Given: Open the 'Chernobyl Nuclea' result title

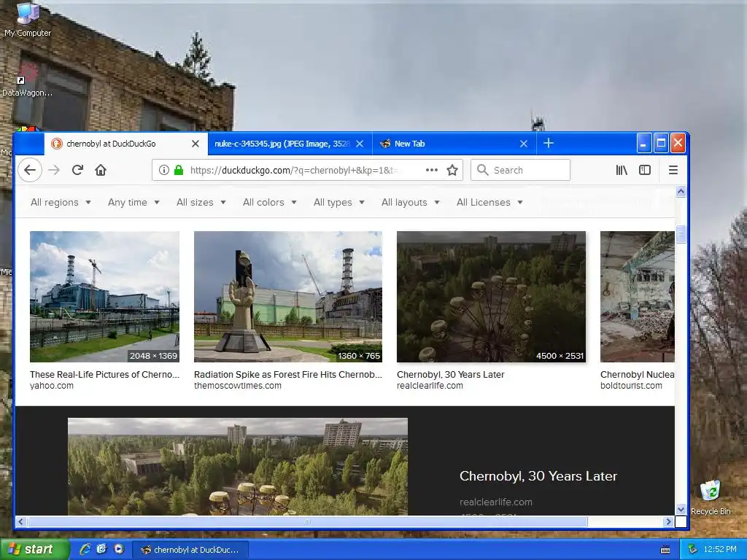Looking at the screenshot, I should [638, 374].
